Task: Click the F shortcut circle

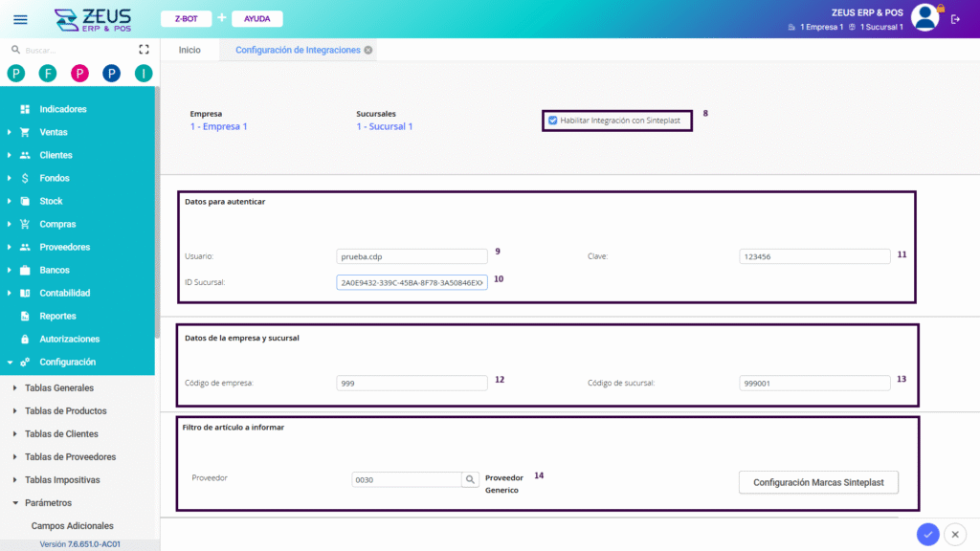Action: click(x=48, y=74)
